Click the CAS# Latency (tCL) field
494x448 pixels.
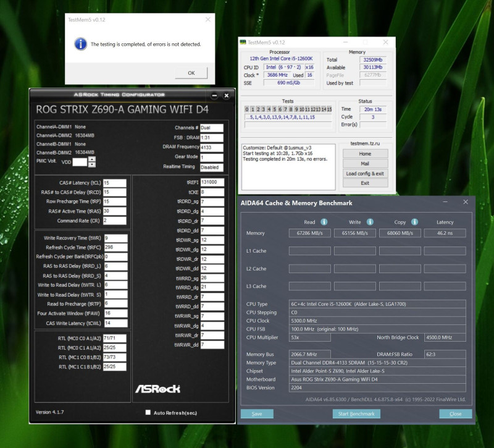pyautogui.click(x=115, y=183)
